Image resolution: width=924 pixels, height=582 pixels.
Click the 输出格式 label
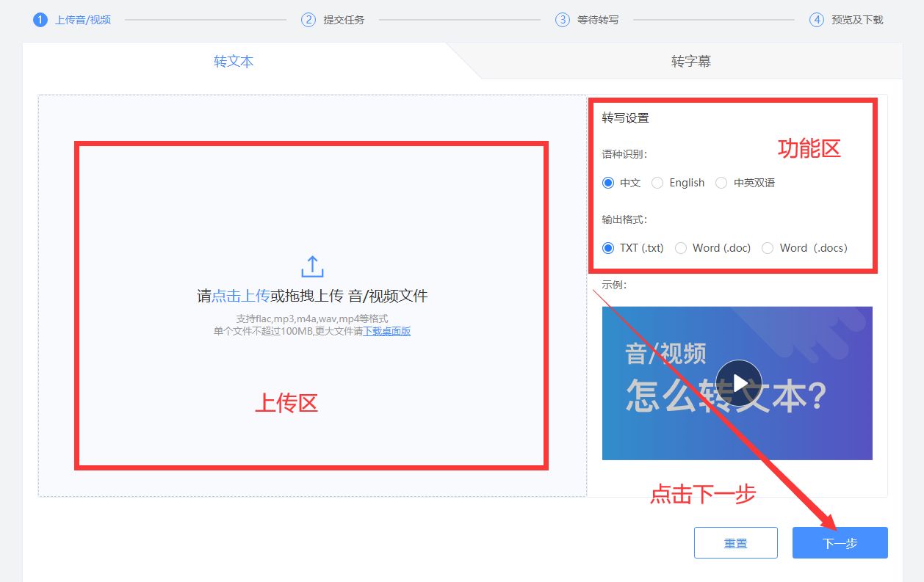click(x=625, y=219)
